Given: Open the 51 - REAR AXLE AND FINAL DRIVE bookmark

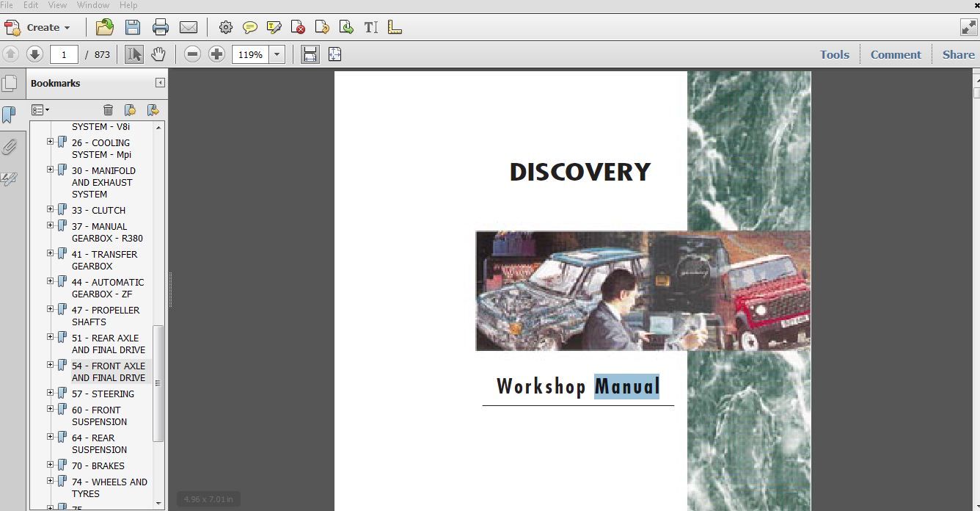Looking at the screenshot, I should coord(109,344).
